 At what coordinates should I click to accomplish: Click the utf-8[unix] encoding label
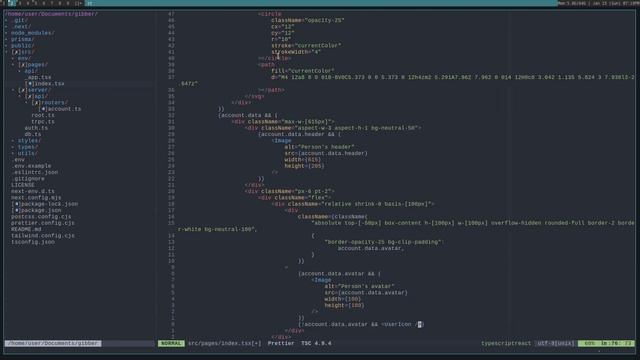(x=556, y=343)
